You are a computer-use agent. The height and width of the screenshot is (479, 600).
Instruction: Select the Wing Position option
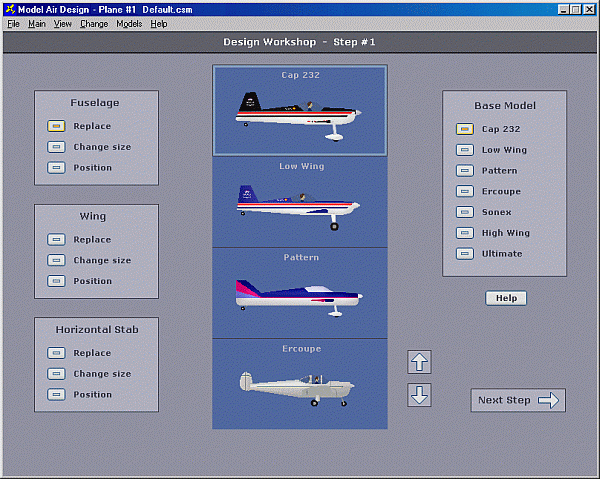tap(56, 281)
